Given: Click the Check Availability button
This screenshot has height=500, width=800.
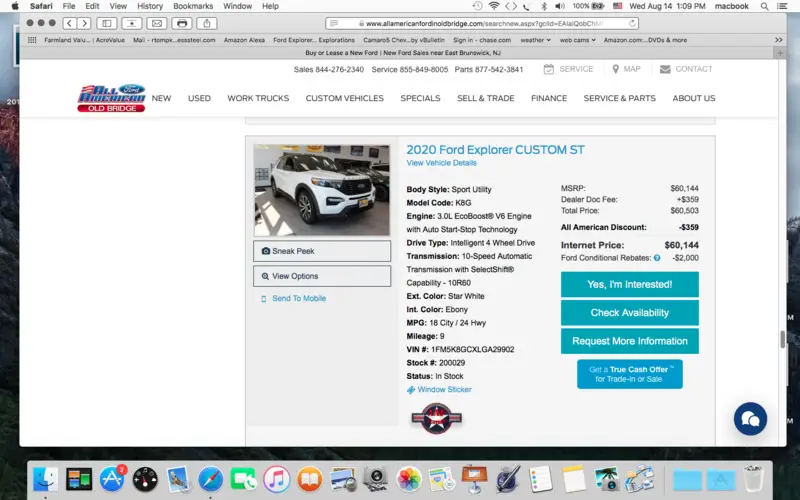Looking at the screenshot, I should 630,313.
